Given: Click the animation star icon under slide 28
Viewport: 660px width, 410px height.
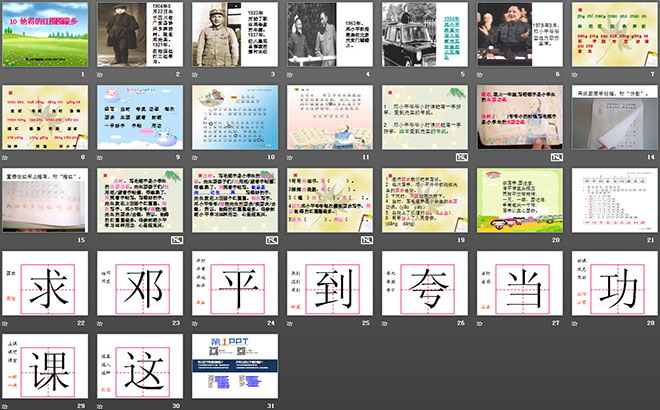Looking at the screenshot, I should pos(574,323).
